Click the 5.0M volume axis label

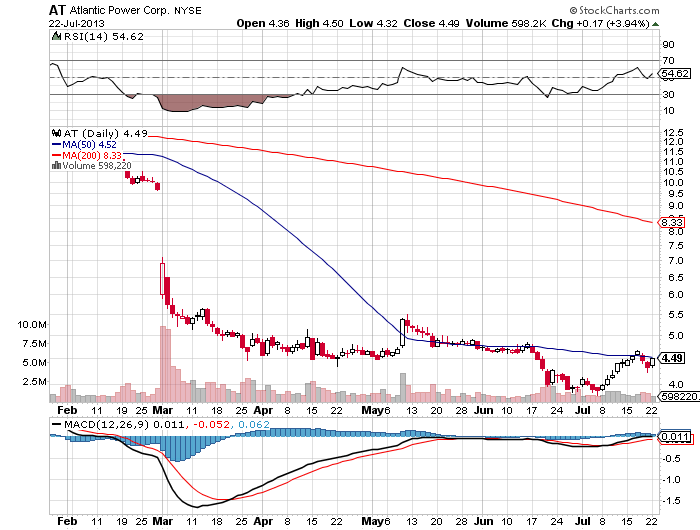34,363
